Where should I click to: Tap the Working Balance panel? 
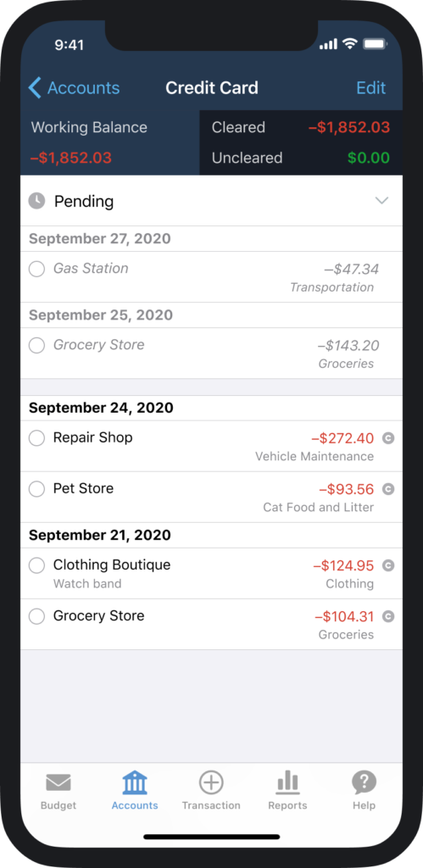(x=109, y=142)
